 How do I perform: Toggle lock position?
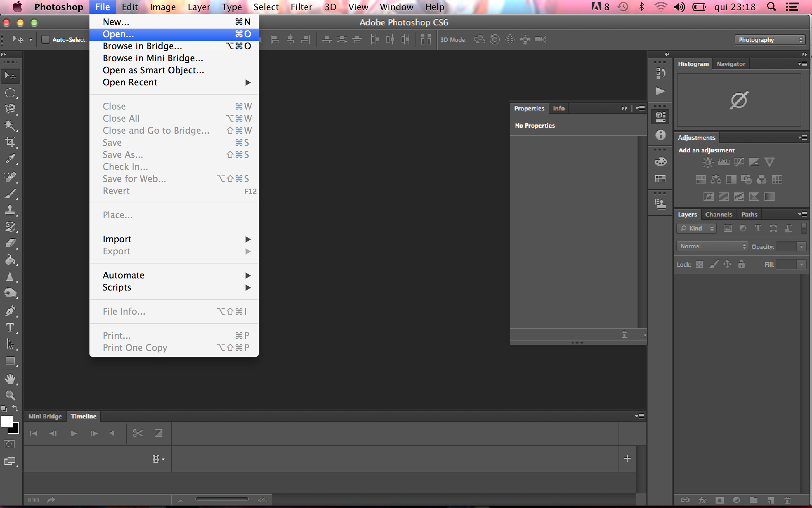[x=727, y=264]
